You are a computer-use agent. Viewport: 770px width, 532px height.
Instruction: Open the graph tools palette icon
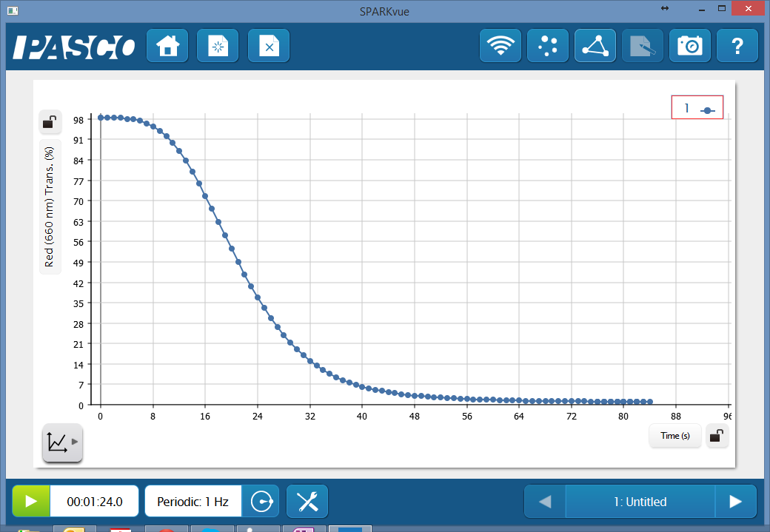tap(58, 442)
